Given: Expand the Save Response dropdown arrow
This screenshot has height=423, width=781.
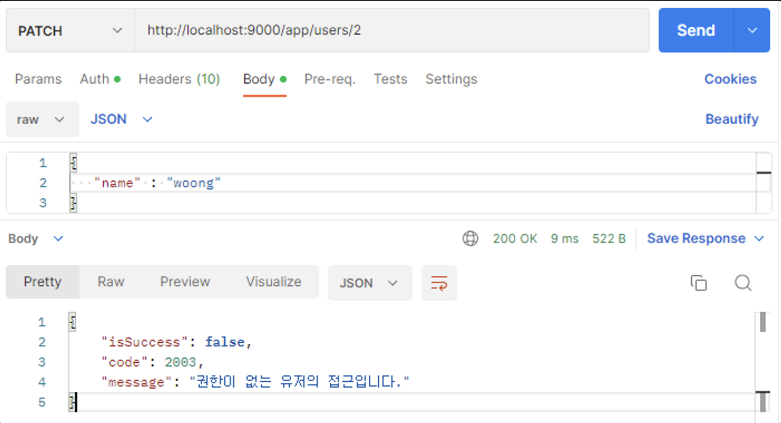Looking at the screenshot, I should click(759, 239).
